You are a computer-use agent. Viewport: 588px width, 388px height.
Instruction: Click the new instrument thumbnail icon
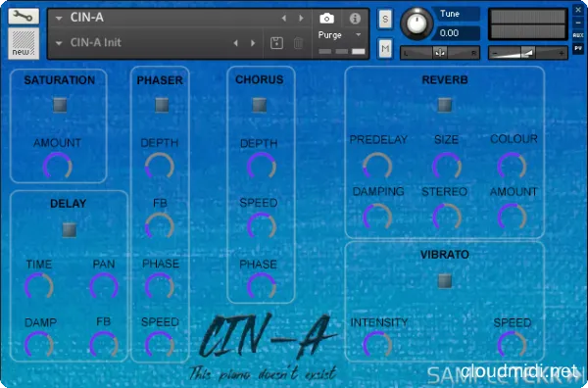click(x=24, y=43)
